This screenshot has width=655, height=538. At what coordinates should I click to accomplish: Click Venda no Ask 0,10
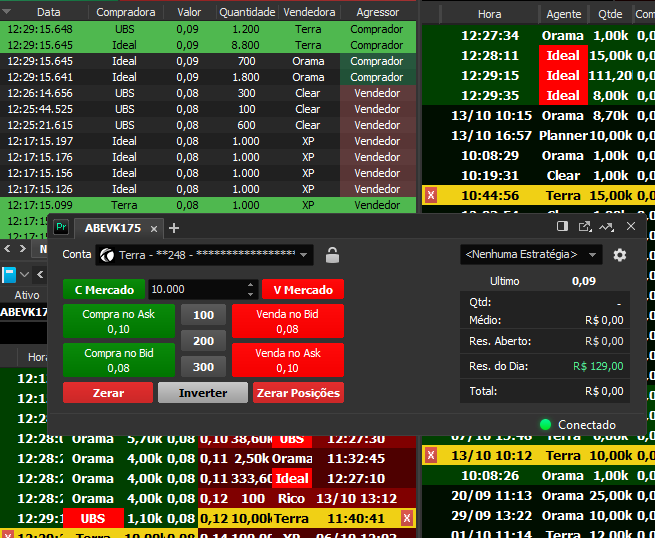[288, 360]
